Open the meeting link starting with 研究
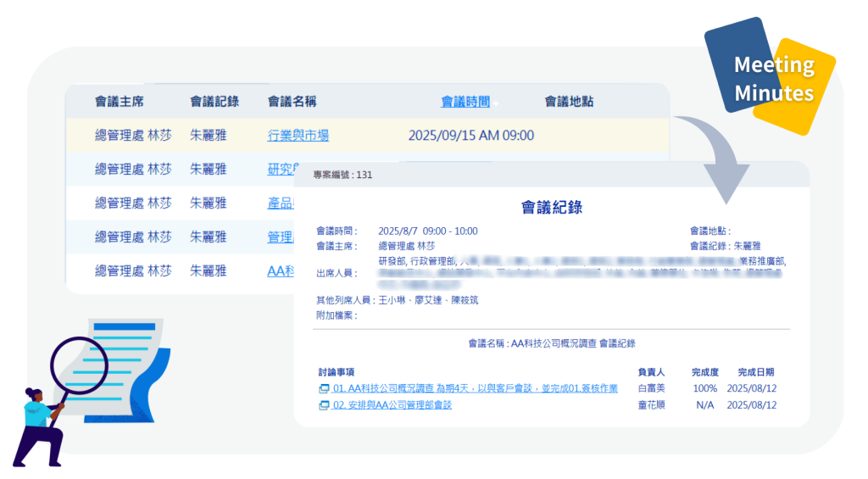The height and width of the screenshot is (479, 868). tap(280, 169)
